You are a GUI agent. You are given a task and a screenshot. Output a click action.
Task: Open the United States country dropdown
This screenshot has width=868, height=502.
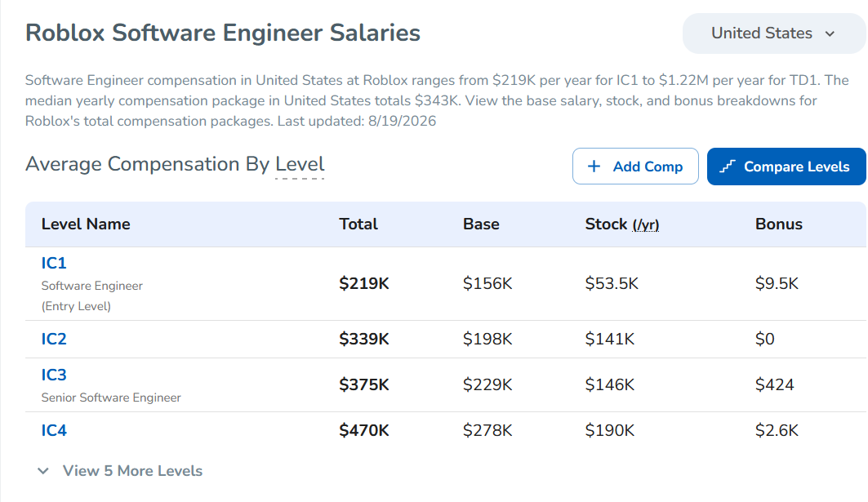[x=774, y=33]
